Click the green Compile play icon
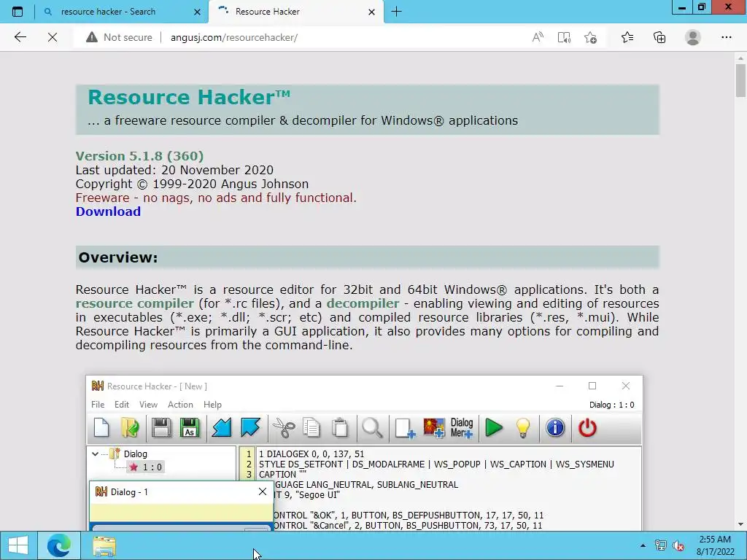The height and width of the screenshot is (560, 747). [494, 427]
